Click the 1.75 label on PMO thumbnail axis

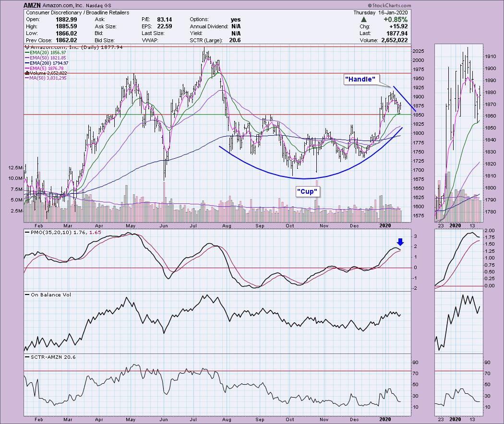click(489, 237)
